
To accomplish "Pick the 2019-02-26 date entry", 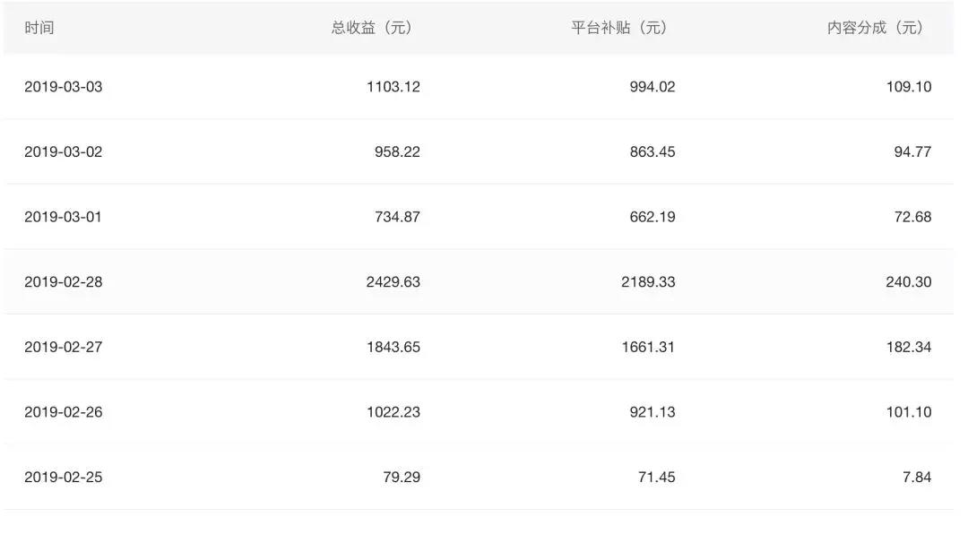I will coord(64,412).
